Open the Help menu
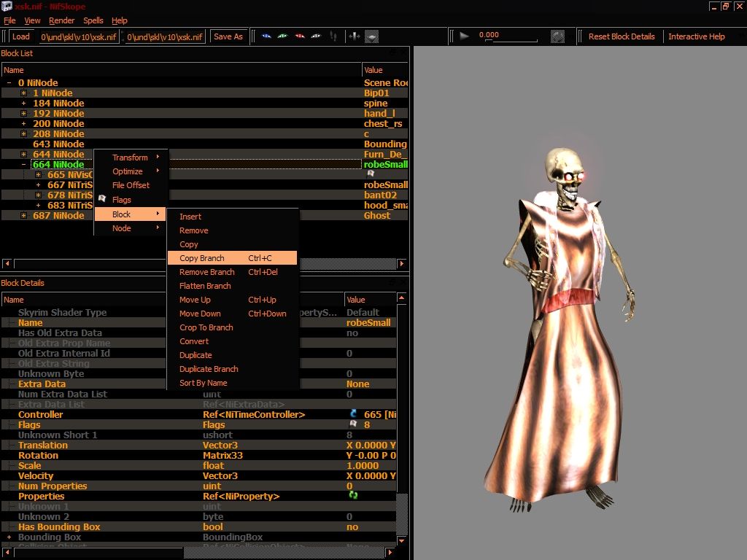 (120, 20)
